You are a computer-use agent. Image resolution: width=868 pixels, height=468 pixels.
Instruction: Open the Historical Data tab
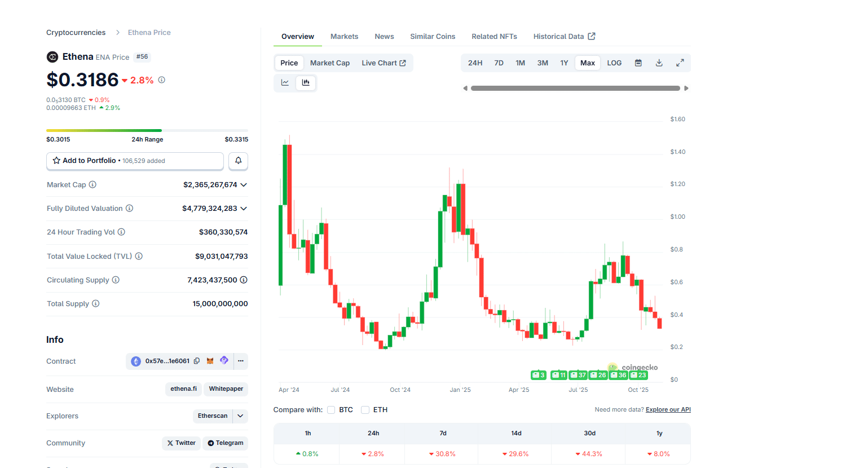pyautogui.click(x=559, y=36)
